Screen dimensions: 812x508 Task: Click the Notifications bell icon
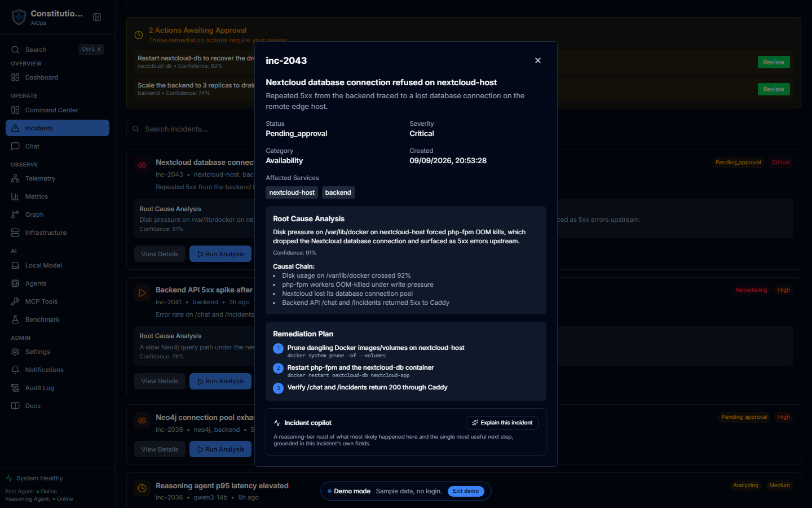coord(15,370)
